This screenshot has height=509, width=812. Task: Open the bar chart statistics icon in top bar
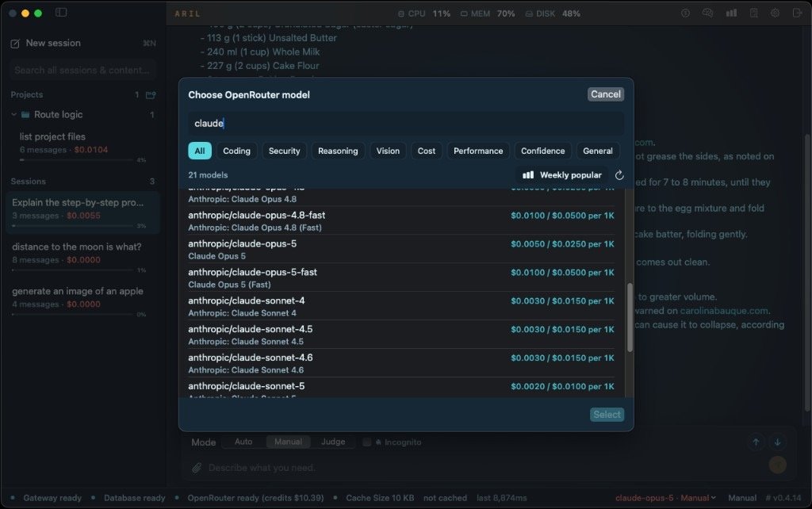[731, 13]
